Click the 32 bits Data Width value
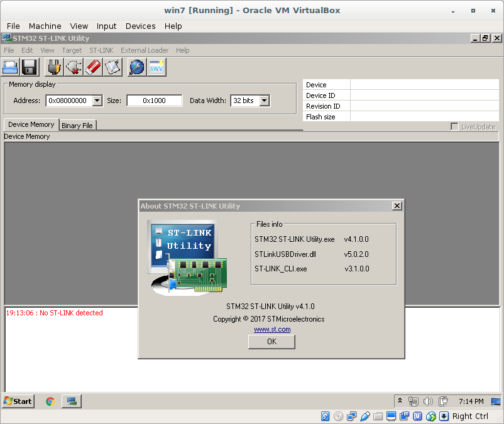Viewport: 504px width, 424px height. [245, 101]
